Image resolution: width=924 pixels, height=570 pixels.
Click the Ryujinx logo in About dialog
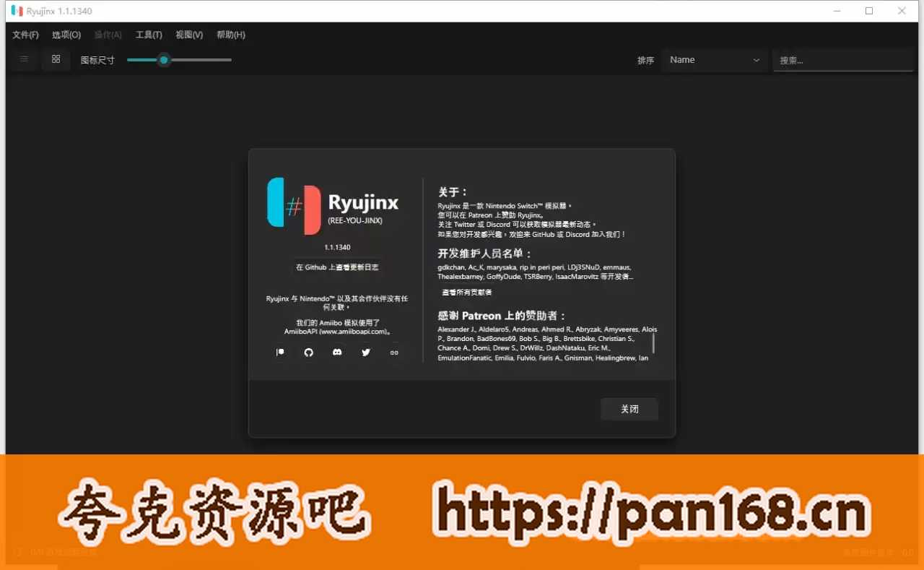point(294,206)
